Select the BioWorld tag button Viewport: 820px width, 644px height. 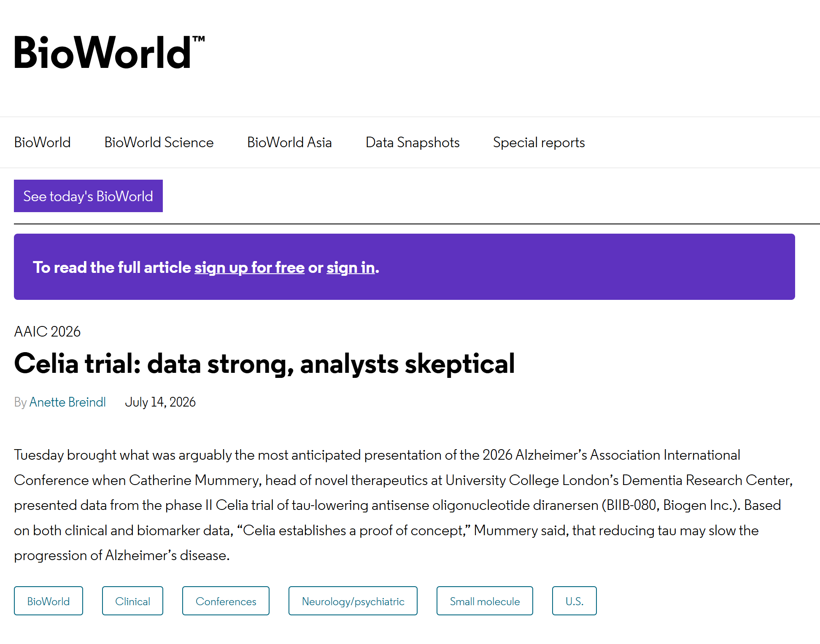pyautogui.click(x=49, y=601)
